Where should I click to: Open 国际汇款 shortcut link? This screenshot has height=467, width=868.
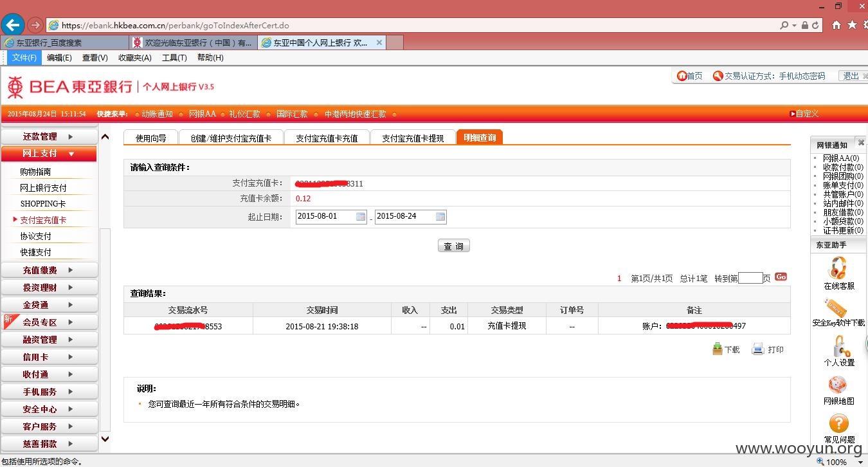292,114
